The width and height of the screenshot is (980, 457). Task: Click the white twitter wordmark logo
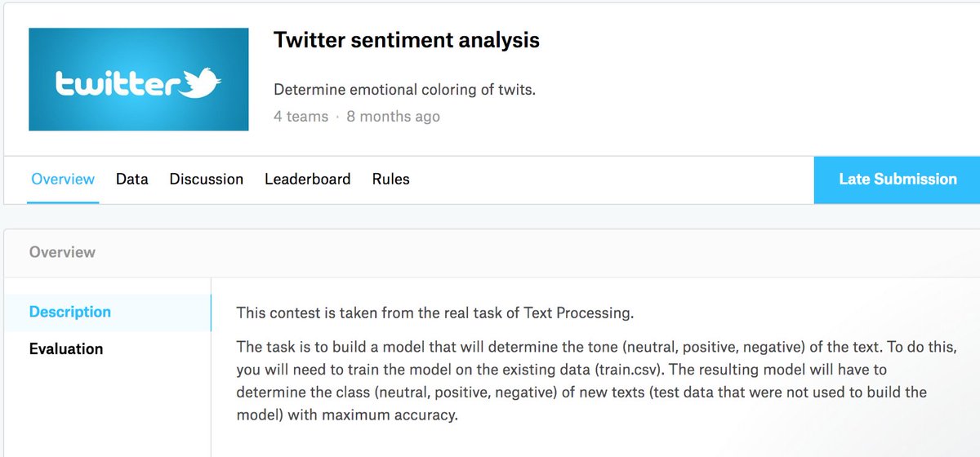tap(118, 84)
